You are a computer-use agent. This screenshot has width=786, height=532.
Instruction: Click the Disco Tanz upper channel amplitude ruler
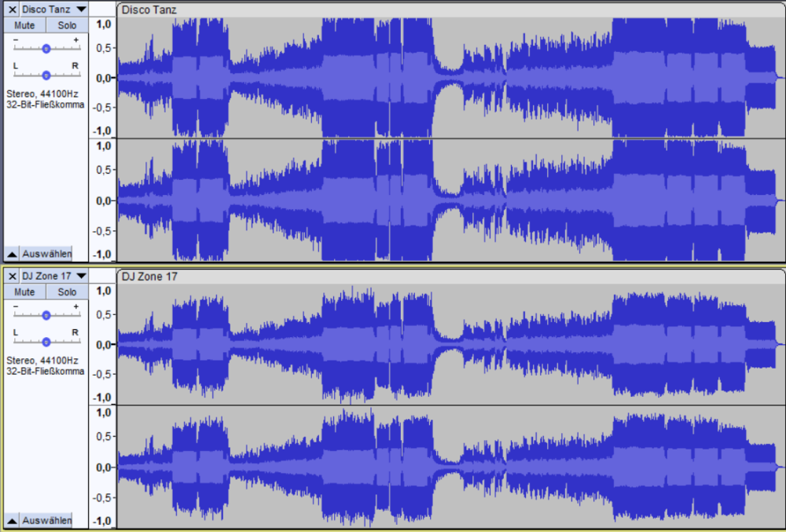coord(103,79)
